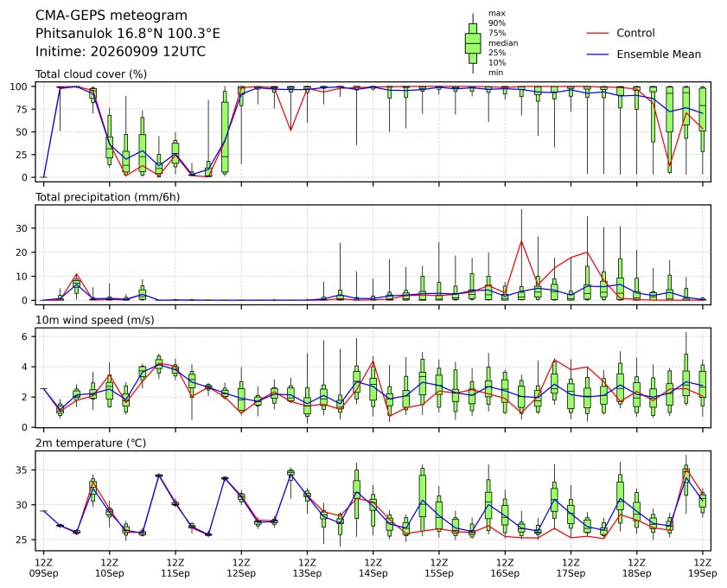Click the 2m temperature panel title
This screenshot has height=588, width=727.
(91, 444)
